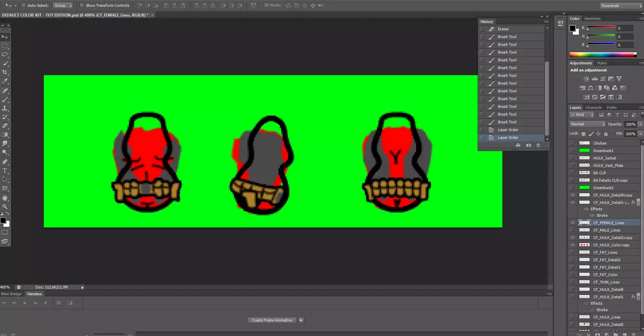Show the Chicken layer

point(573,143)
